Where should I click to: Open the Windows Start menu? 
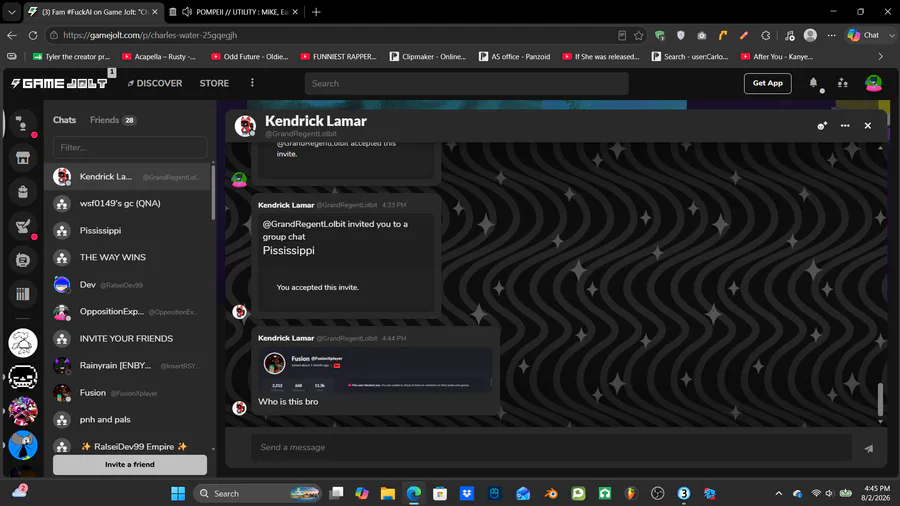(178, 493)
